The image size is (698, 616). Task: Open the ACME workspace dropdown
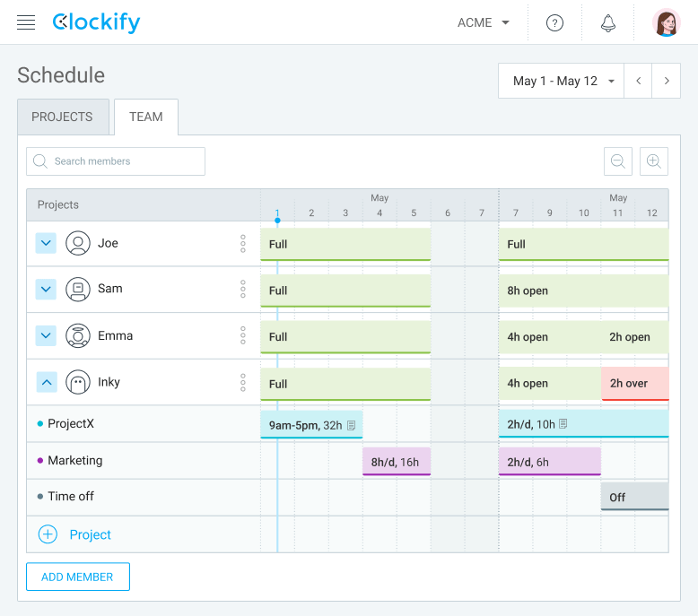click(x=484, y=22)
